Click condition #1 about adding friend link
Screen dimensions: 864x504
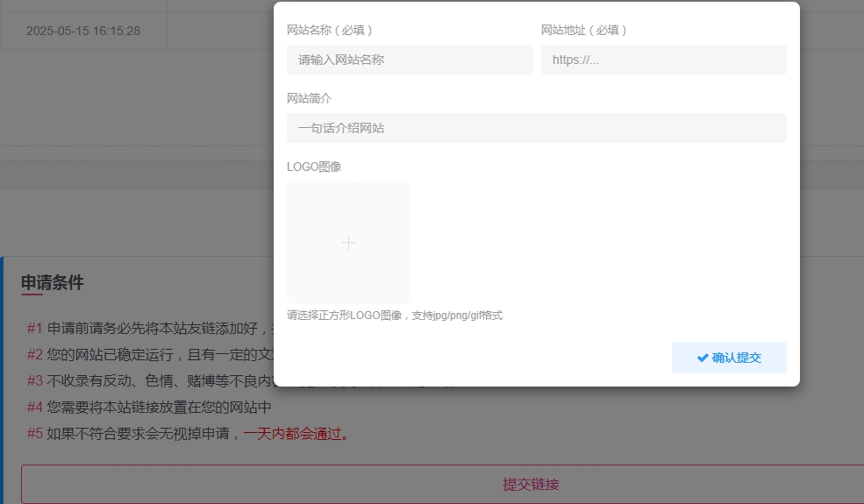(150, 329)
